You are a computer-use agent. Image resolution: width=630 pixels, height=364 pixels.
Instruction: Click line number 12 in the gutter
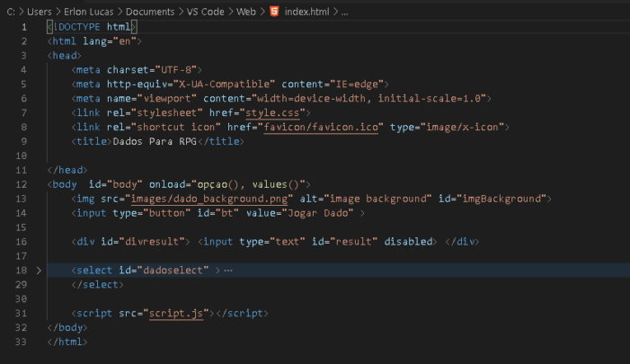[x=21, y=183]
